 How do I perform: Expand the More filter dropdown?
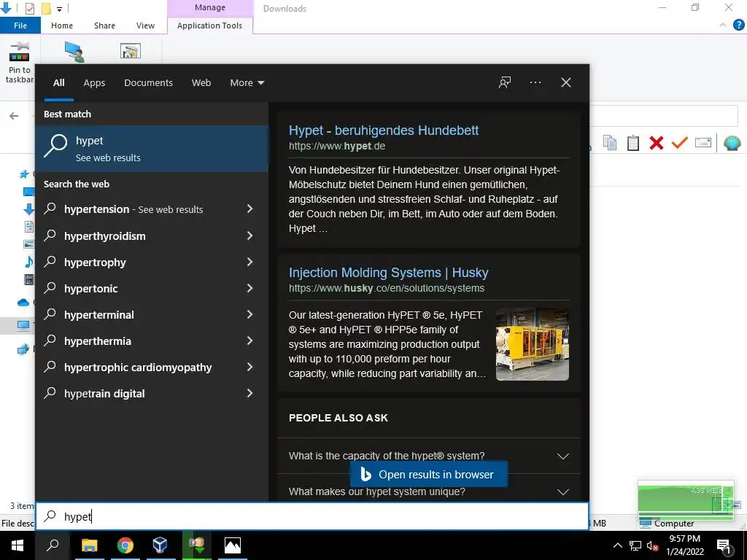247,83
